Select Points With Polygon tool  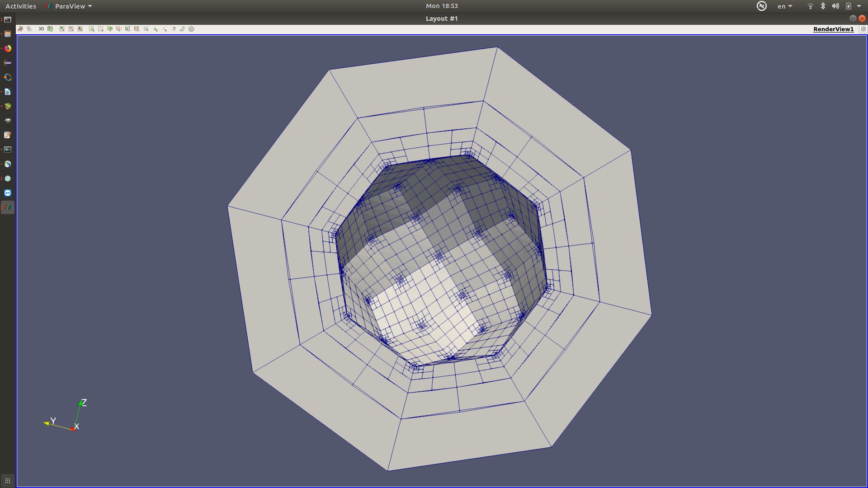tap(137, 29)
